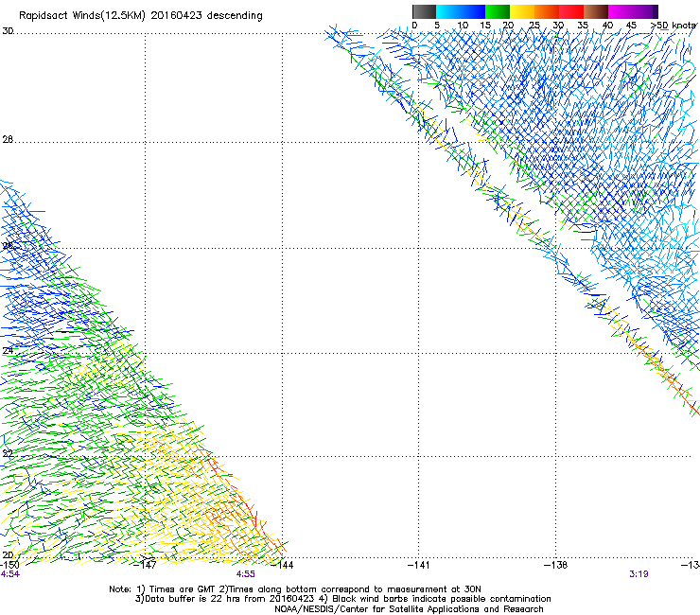The height and width of the screenshot is (615, 700).
Task: Click the gray 0-5 knots legend segment
Action: click(x=424, y=11)
